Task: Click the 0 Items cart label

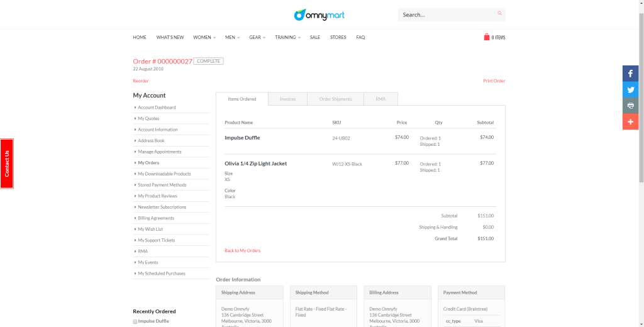Action: point(498,37)
